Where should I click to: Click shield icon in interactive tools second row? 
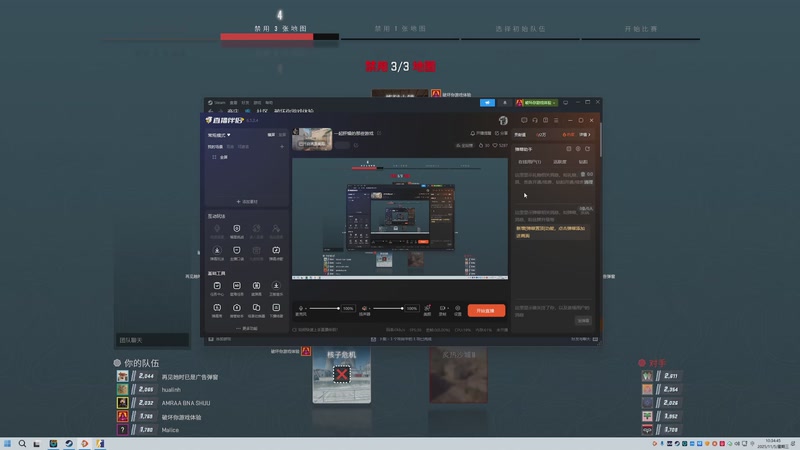click(237, 251)
